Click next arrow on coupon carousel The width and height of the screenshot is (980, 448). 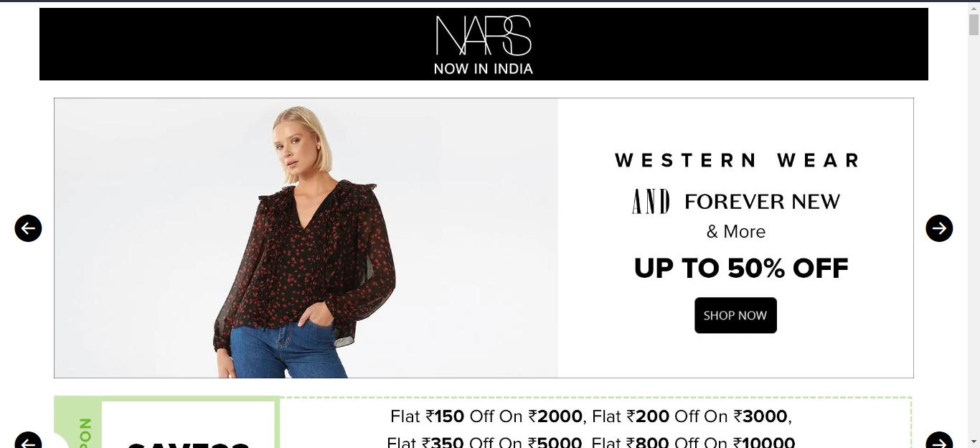pyautogui.click(x=939, y=441)
